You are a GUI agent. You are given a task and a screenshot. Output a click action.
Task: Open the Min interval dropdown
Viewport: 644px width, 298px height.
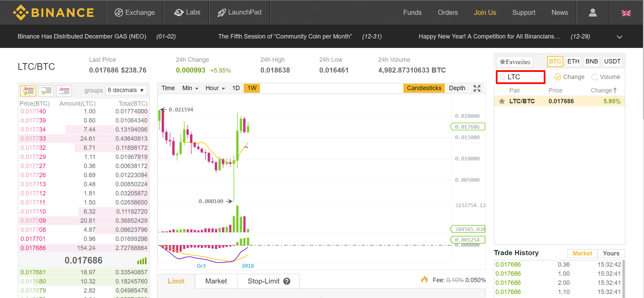point(190,88)
